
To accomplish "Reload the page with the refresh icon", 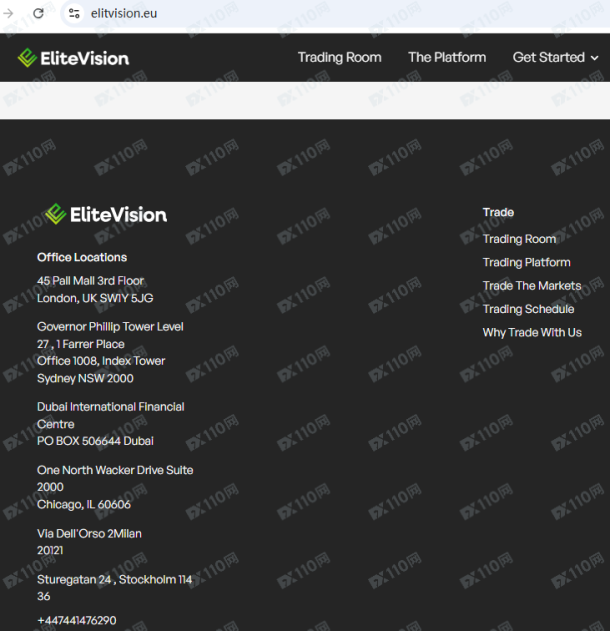I will click(x=38, y=14).
